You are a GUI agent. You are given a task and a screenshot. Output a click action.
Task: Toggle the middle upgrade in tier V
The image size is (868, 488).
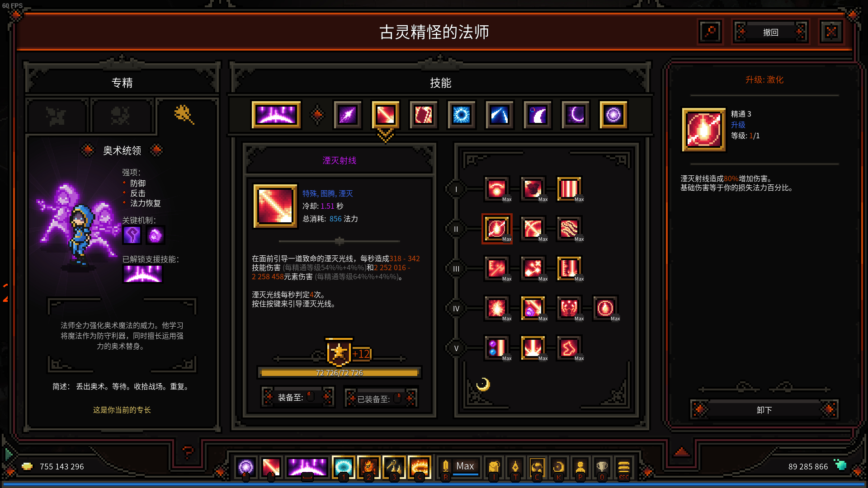click(533, 348)
